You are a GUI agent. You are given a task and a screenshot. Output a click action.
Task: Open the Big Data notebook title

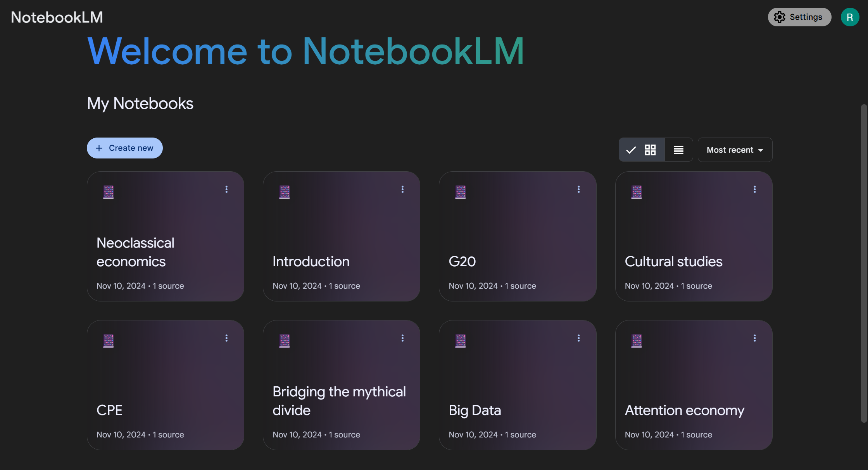(475, 410)
